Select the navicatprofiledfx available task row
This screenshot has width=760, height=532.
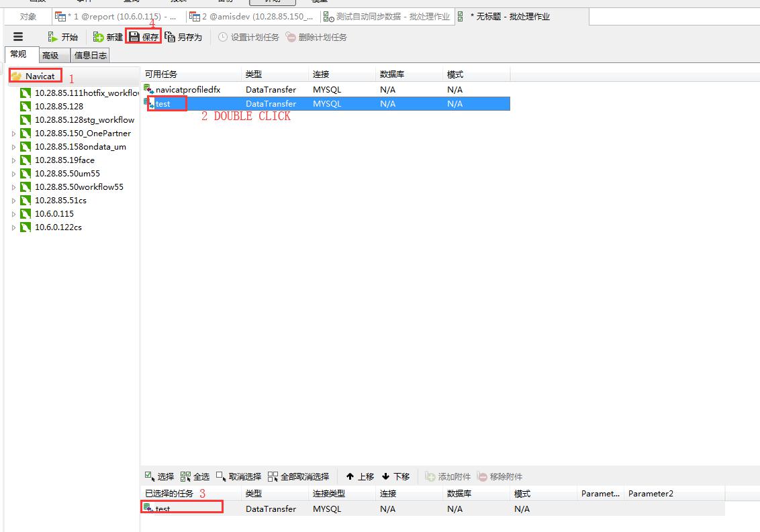326,90
